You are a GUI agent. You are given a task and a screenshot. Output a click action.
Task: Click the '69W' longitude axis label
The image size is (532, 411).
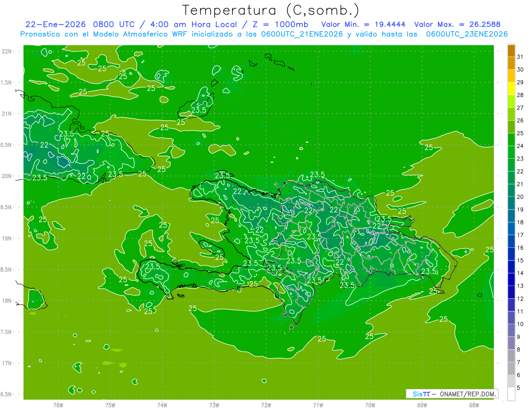[x=422, y=406]
